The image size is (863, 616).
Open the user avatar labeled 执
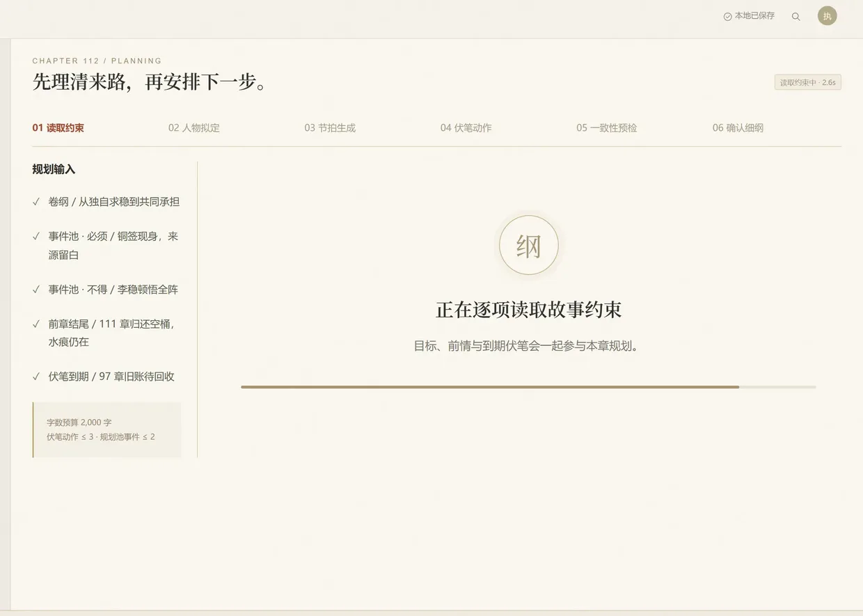point(827,16)
